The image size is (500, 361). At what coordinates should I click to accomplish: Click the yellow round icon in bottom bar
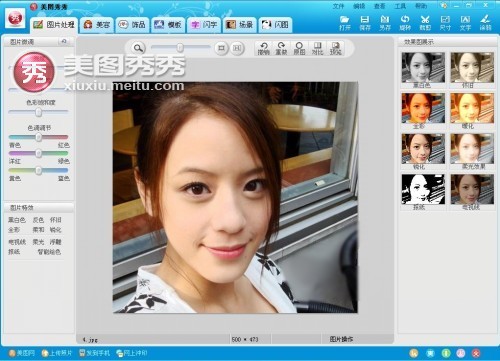[414, 353]
